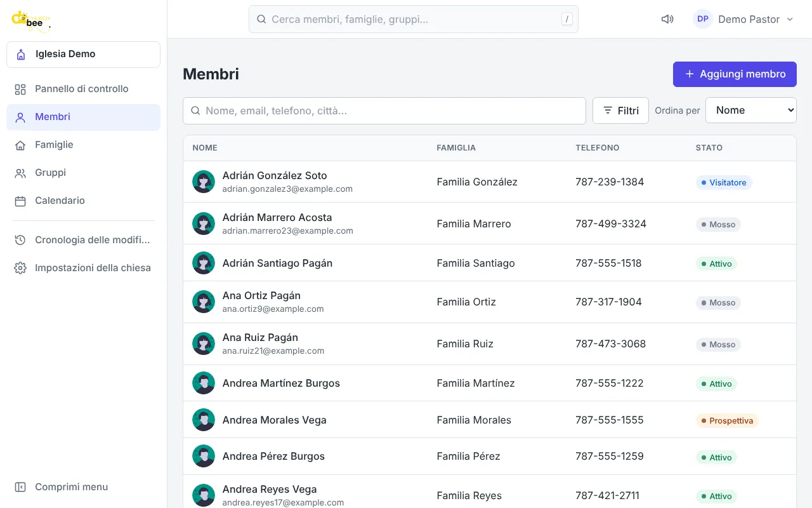
Task: Click Andrea Martínez Burgos's name
Action: (281, 383)
